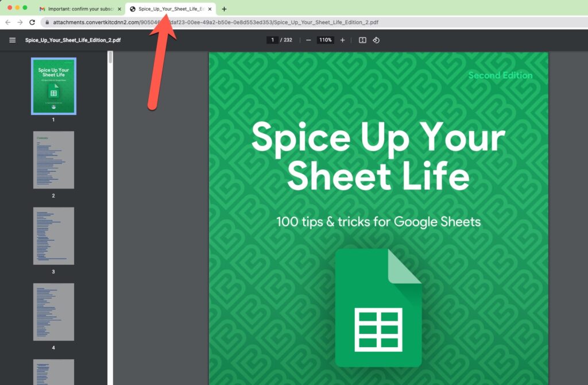Go forward with browser forward arrow
This screenshot has height=385, width=588.
point(20,22)
